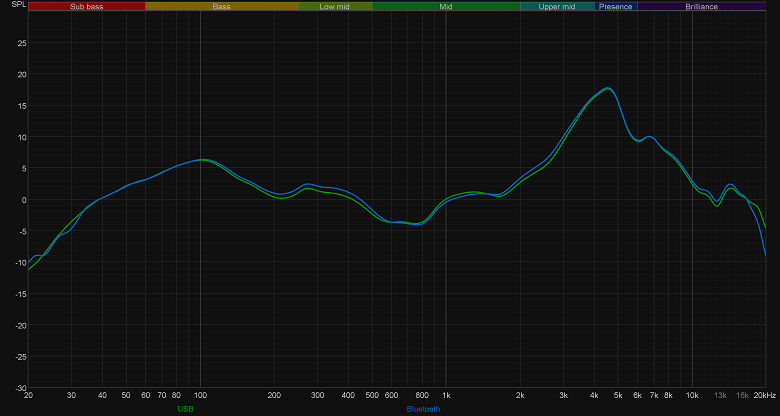Click the 0 dB level label
The height and width of the screenshot is (416, 780).
(24, 200)
